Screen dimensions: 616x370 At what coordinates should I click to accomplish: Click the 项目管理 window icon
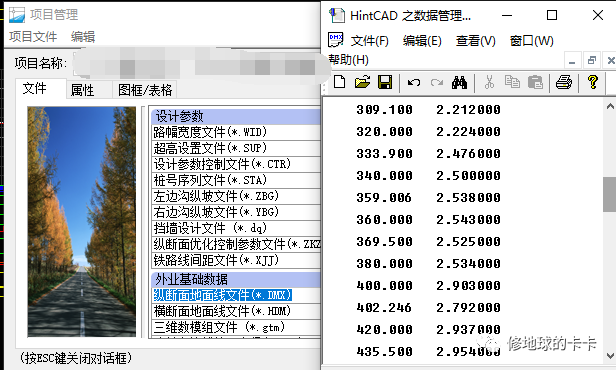pos(17,15)
